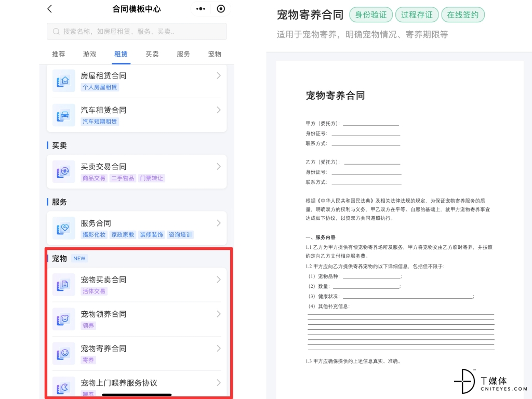The height and width of the screenshot is (399, 532).
Task: Tap the mini program close circle icon
Action: tap(221, 9)
